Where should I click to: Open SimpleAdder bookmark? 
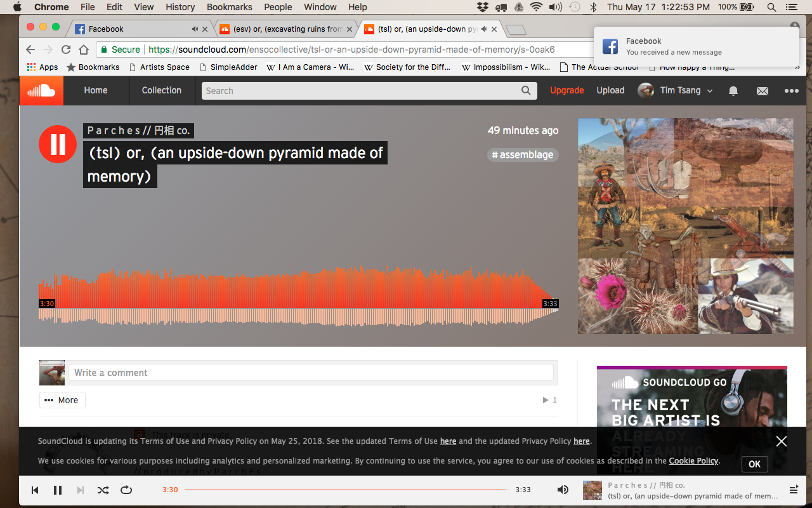228,67
